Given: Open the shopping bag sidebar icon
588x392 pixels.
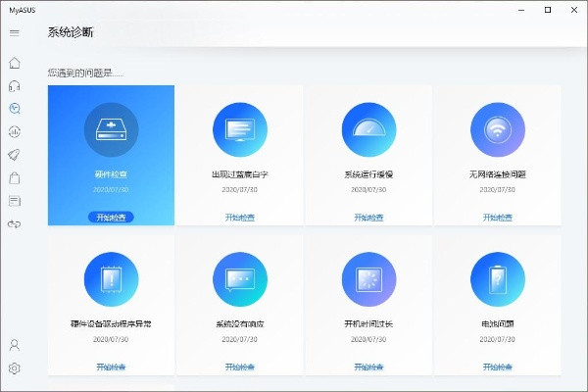Looking at the screenshot, I should click(15, 178).
